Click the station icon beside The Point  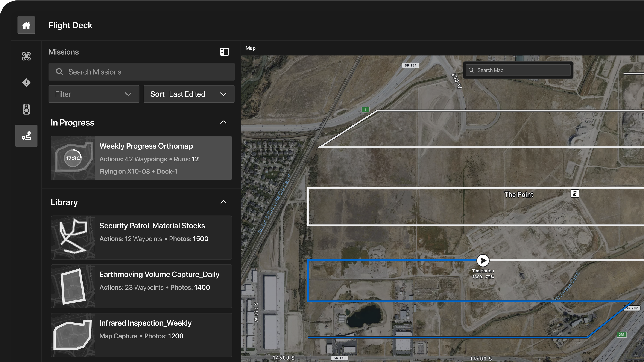(x=575, y=194)
